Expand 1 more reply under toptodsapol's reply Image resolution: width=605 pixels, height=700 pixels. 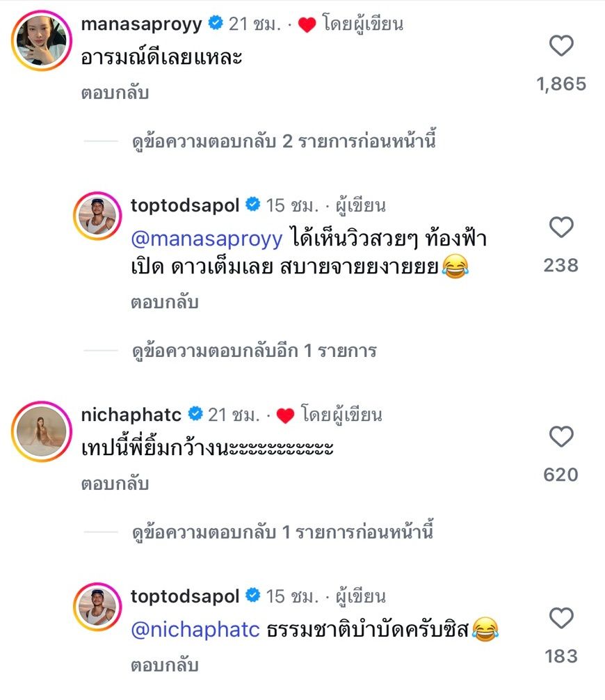(x=254, y=351)
